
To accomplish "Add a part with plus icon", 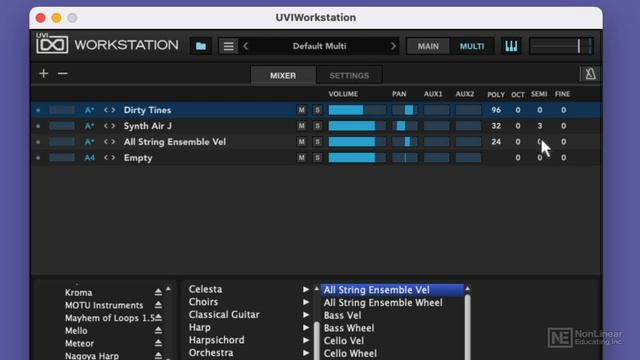I will point(44,73).
